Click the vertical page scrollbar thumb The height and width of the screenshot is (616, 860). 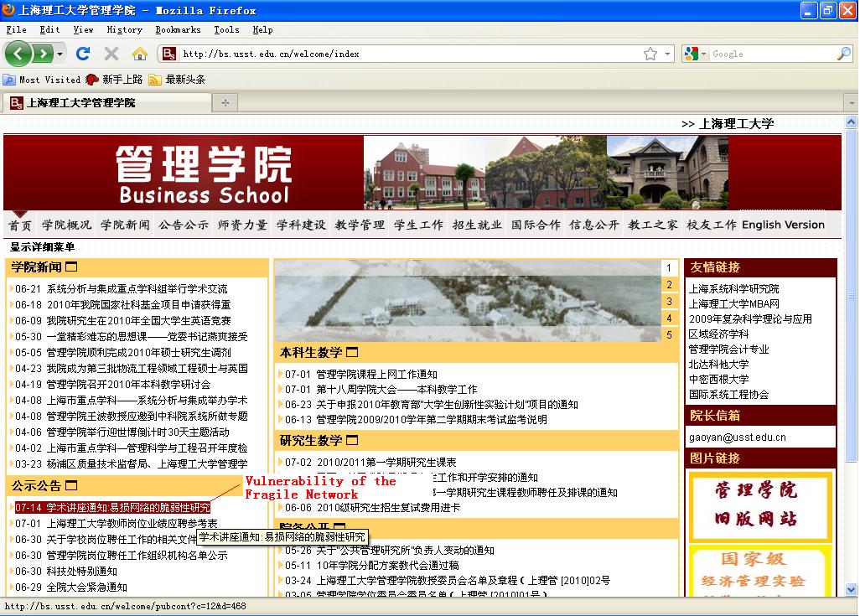[x=852, y=293]
